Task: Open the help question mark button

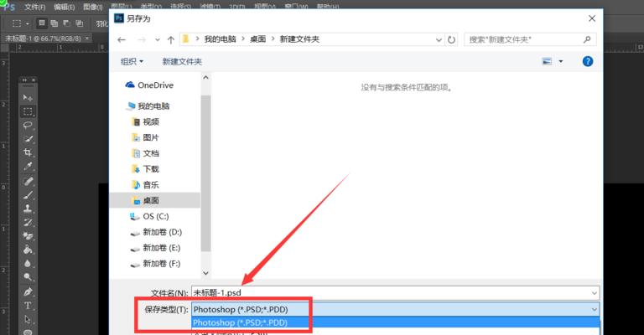Action: [588, 61]
